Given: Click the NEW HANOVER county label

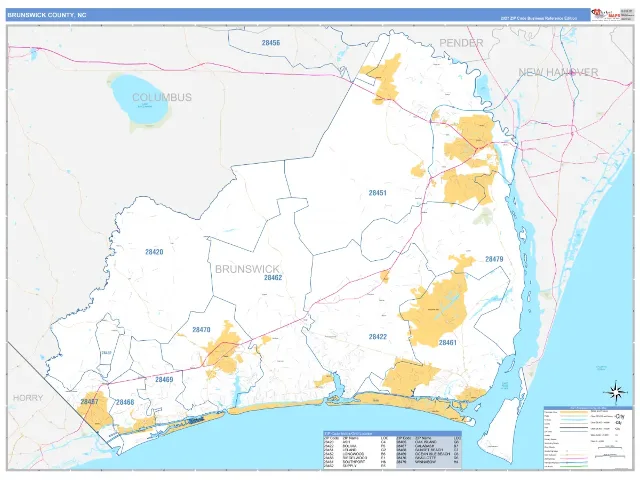Looking at the screenshot, I should [x=558, y=72].
